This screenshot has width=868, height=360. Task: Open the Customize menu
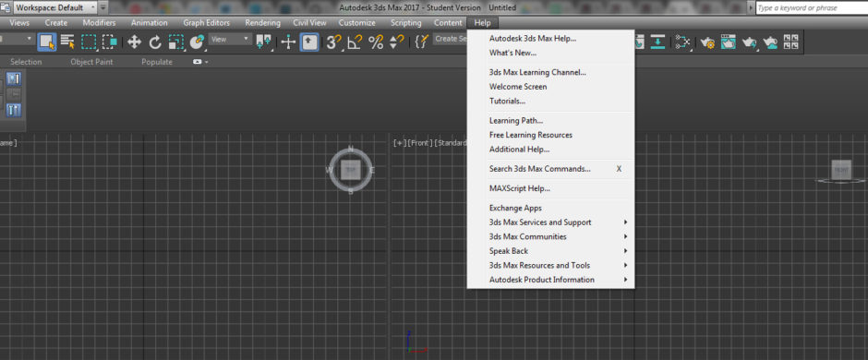357,23
